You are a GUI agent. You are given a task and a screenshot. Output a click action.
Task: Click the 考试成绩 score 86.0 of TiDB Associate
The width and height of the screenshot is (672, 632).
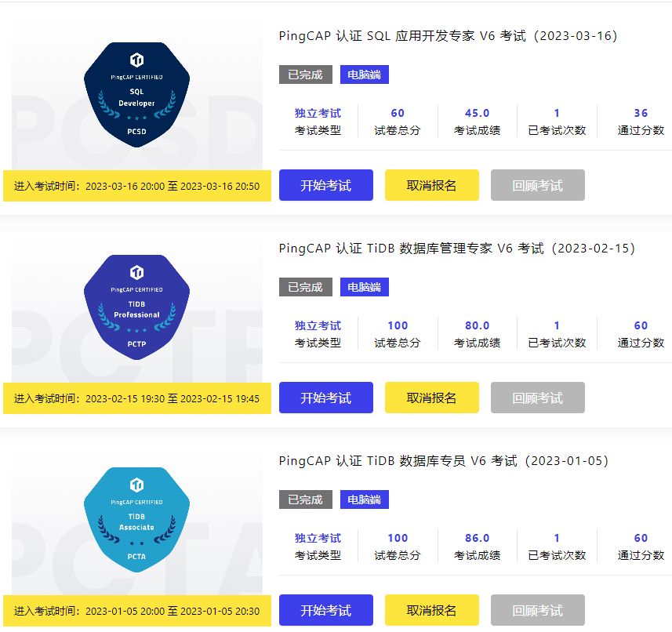click(x=477, y=537)
